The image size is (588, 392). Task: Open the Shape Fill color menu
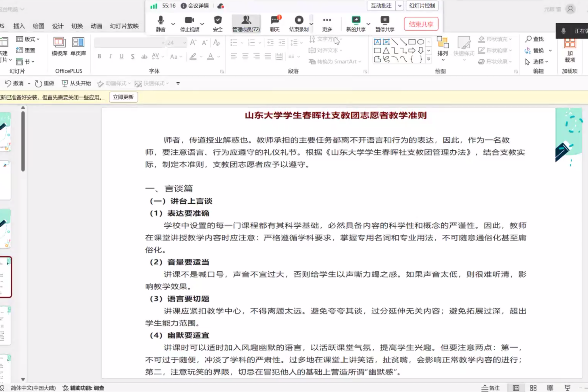tap(495, 39)
